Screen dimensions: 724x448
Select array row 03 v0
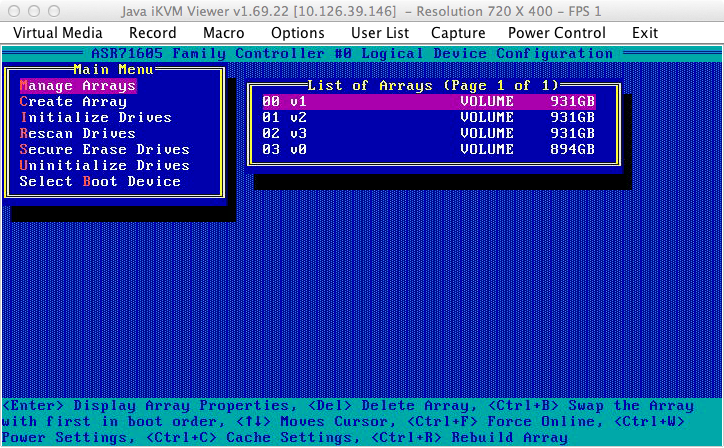coord(428,150)
